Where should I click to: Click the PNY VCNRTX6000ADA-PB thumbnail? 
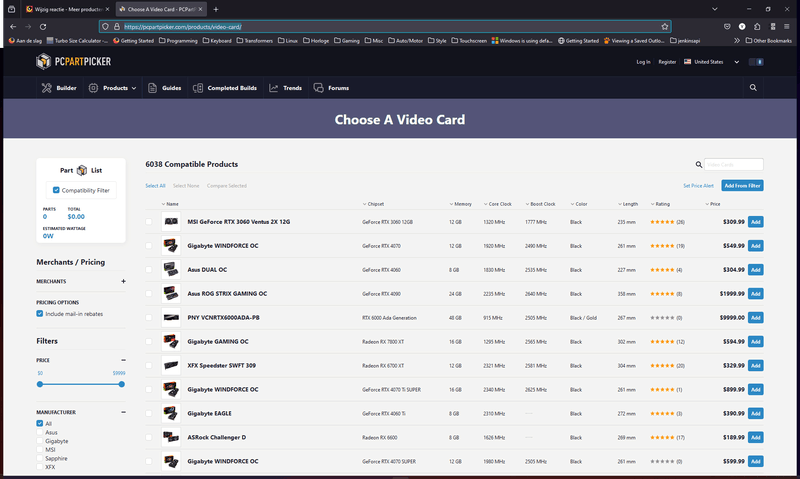(x=171, y=317)
